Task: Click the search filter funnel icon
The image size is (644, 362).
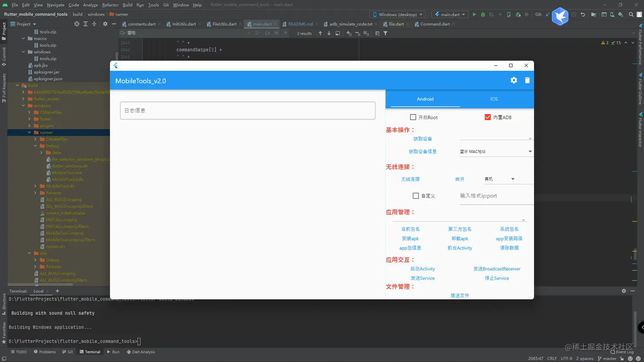Action: click(385, 33)
